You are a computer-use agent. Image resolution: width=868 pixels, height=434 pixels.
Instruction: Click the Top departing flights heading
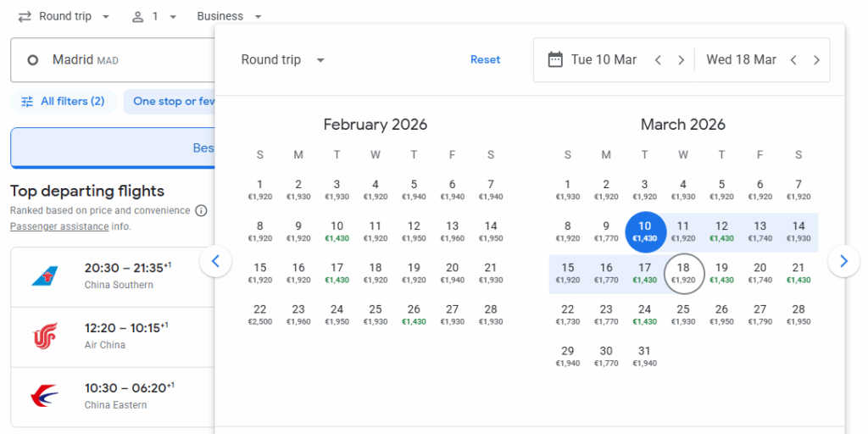(87, 191)
